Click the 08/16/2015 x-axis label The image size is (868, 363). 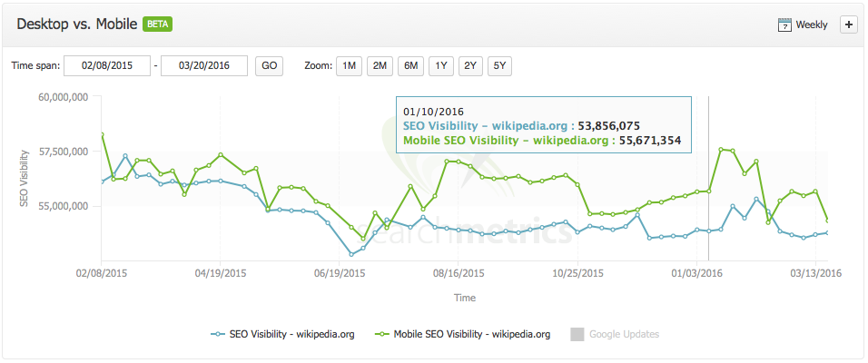point(459,271)
